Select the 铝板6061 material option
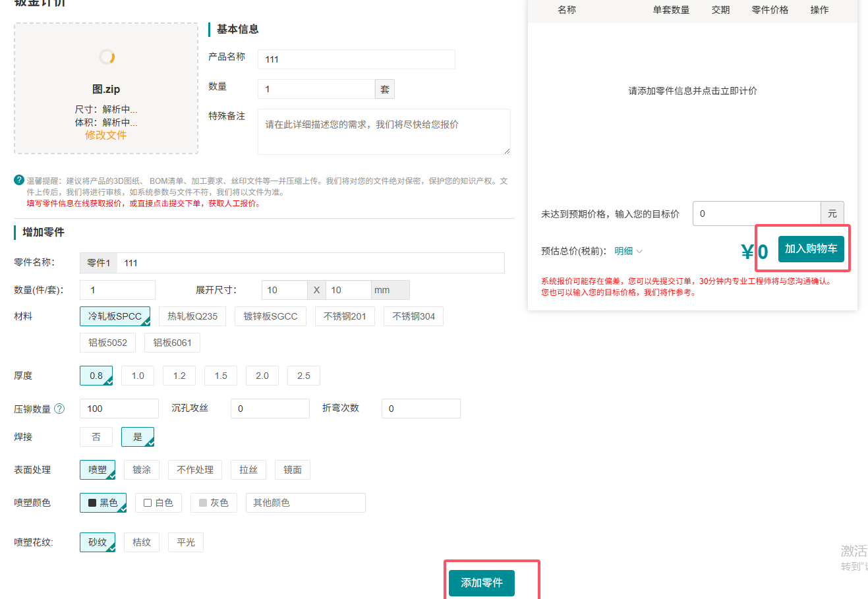Screen dimensions: 868x599 coord(172,343)
